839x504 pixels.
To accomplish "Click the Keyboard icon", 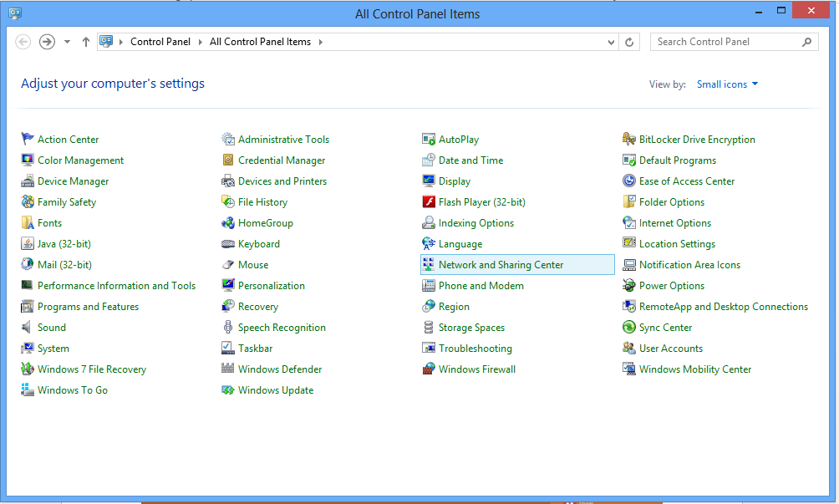I will click(x=228, y=243).
